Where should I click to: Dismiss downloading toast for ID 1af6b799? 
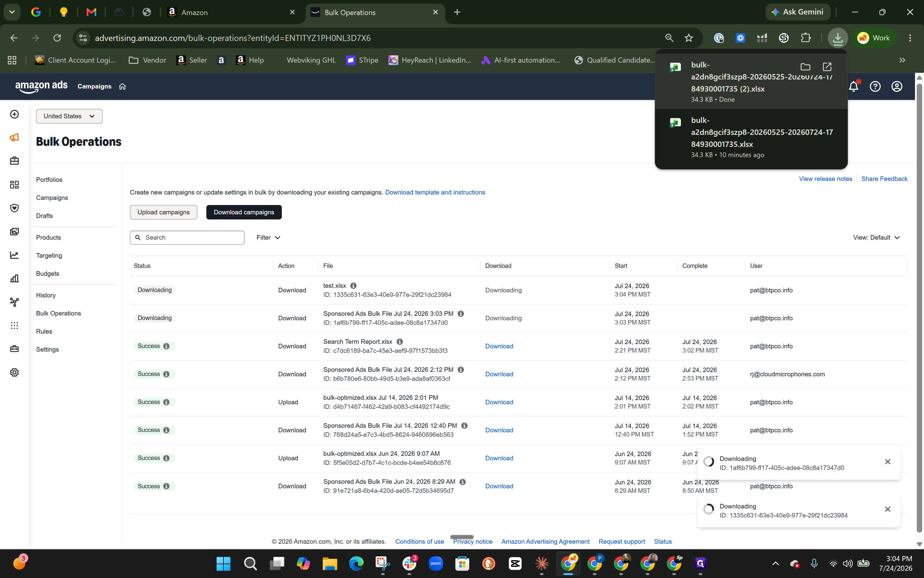pos(888,462)
